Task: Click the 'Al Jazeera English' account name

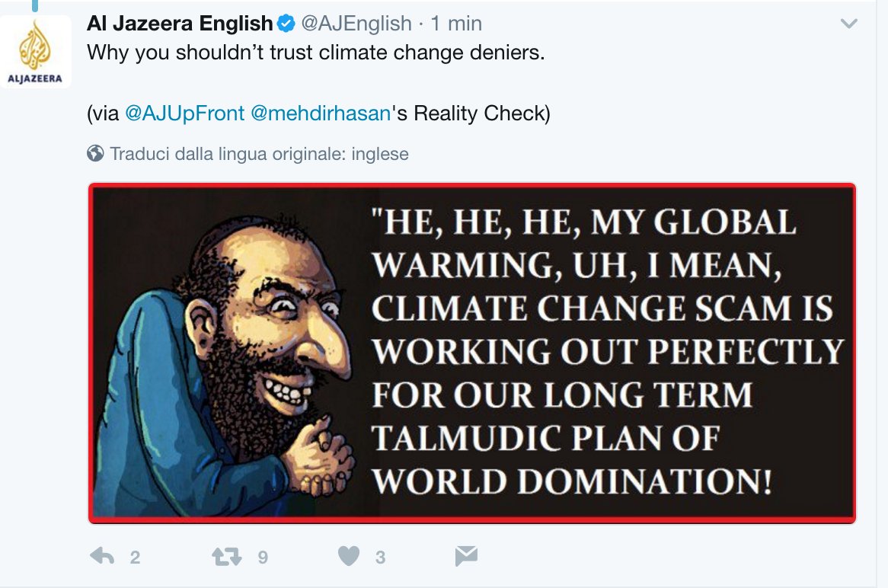Action: click(180, 24)
